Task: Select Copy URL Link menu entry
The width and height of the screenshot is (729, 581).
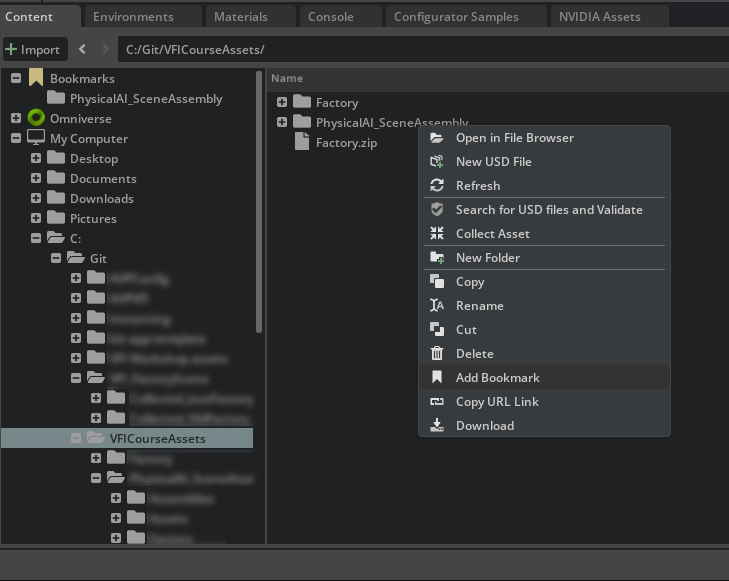Action: point(497,401)
